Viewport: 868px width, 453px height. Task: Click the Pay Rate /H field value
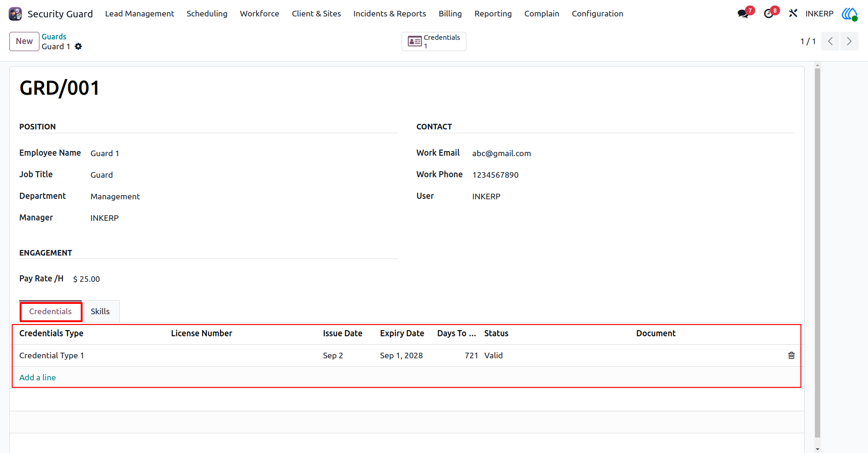point(87,279)
